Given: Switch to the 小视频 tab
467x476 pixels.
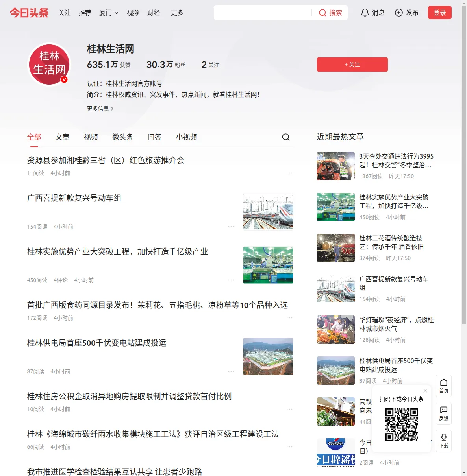Looking at the screenshot, I should click(187, 137).
